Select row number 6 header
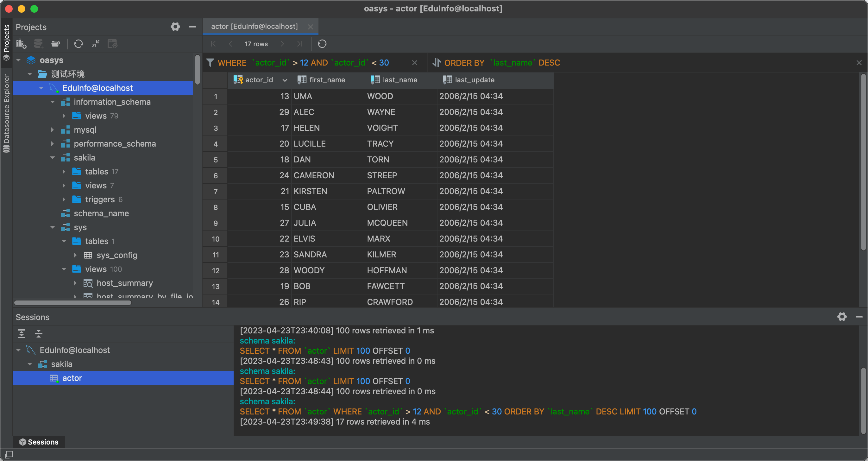Image resolution: width=868 pixels, height=461 pixels. click(x=215, y=176)
